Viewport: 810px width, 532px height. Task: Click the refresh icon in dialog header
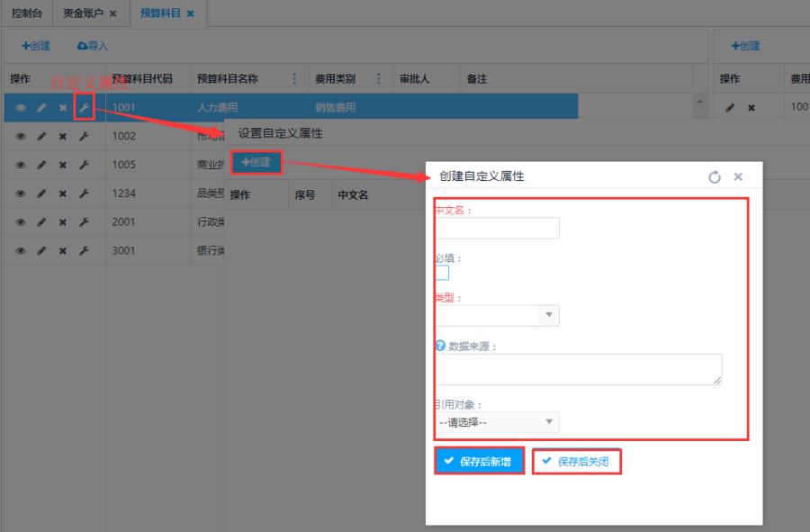tap(715, 177)
